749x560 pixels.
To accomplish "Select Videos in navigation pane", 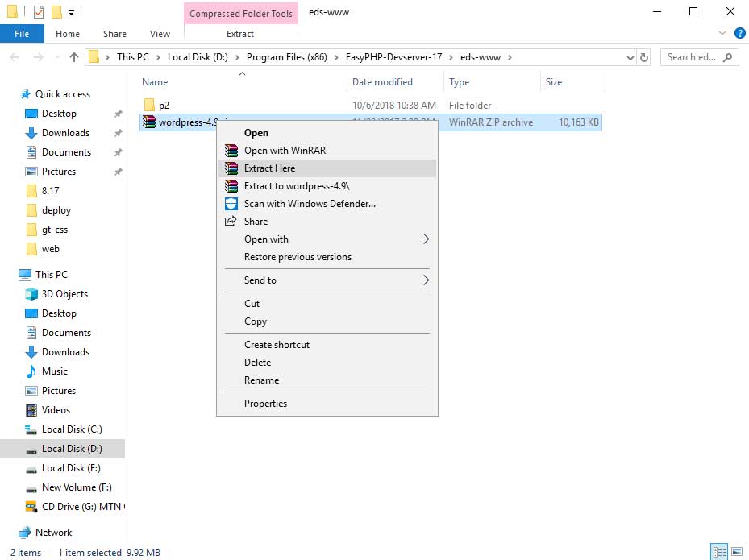I will tap(56, 410).
